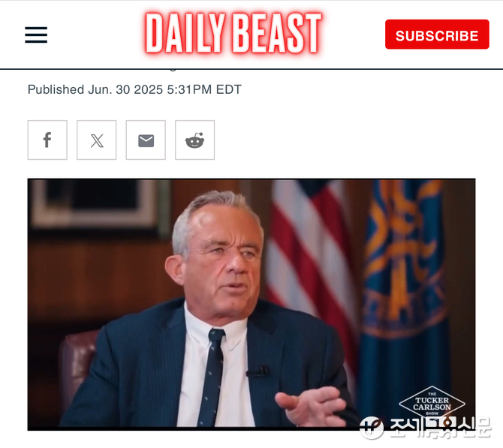Image resolution: width=503 pixels, height=448 pixels.
Task: Click the circular logo beside the Korean watermark
Action: coord(372,428)
